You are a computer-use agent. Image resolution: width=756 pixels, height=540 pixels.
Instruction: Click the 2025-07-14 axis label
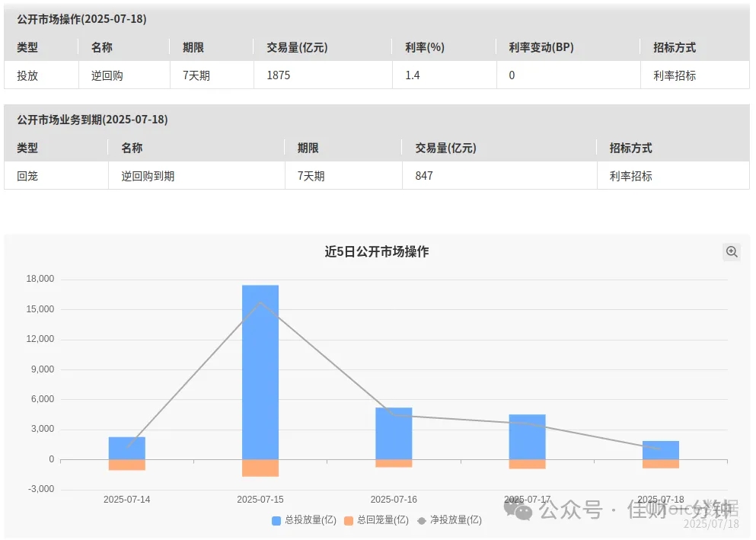(127, 500)
